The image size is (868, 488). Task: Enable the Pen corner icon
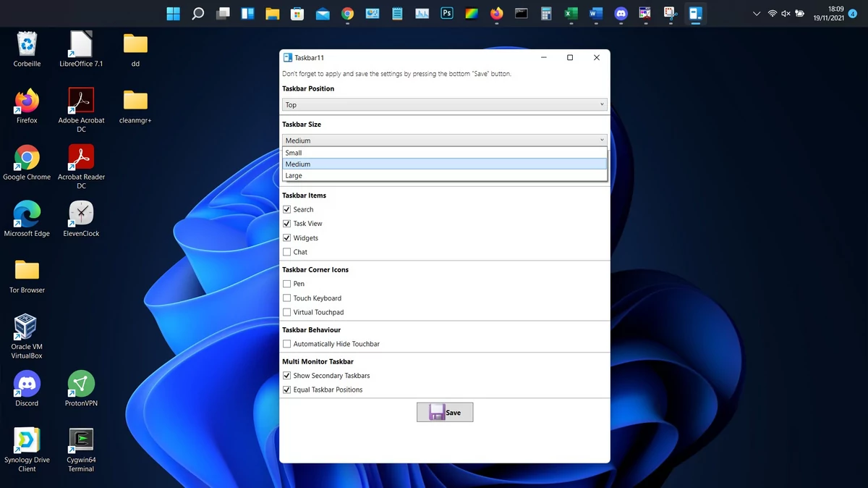[287, 284]
